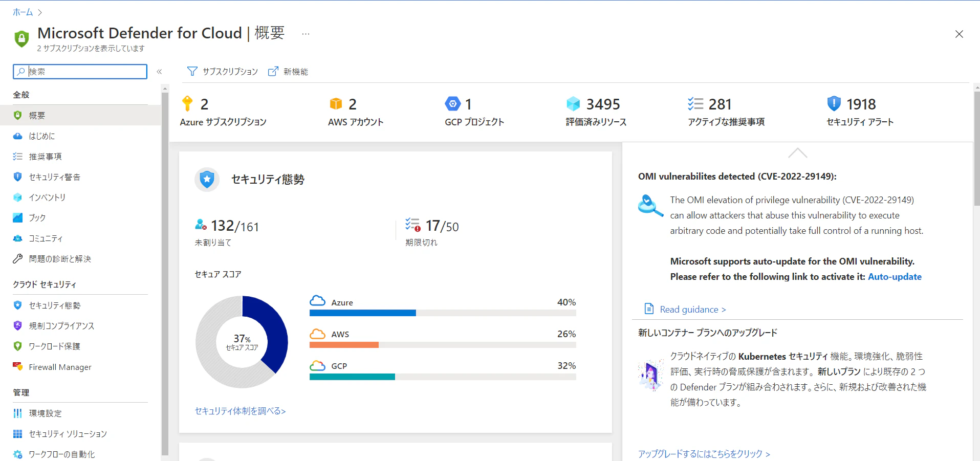Viewport: 980px width, 461px height.
Task: Click the AWS アカウント box icon
Action: coord(336,104)
